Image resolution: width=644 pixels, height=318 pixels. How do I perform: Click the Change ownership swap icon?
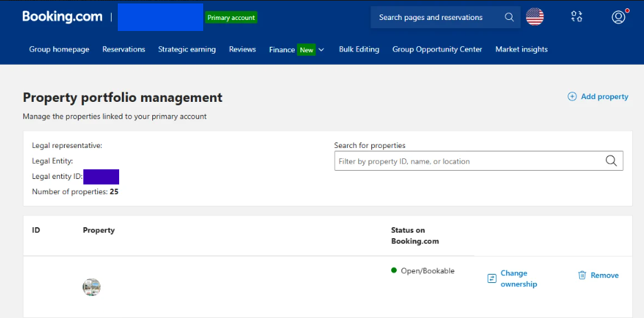click(492, 279)
